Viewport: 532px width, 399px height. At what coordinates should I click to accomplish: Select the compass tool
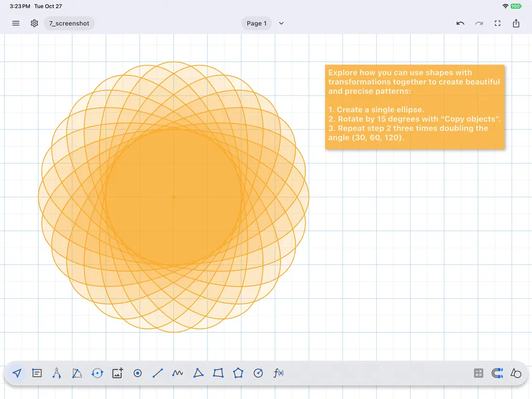coord(57,373)
